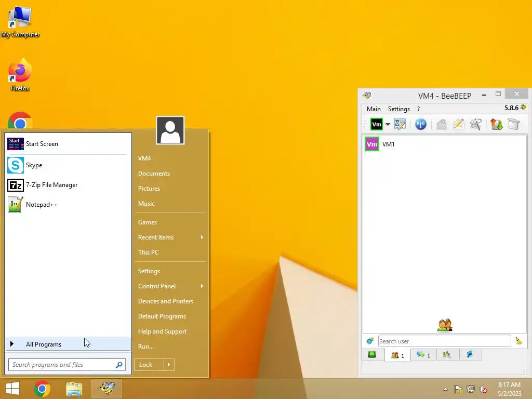Viewport: 532px width, 399px height.
Task: Open the Settings menu in BeeBEEP
Action: click(398, 109)
